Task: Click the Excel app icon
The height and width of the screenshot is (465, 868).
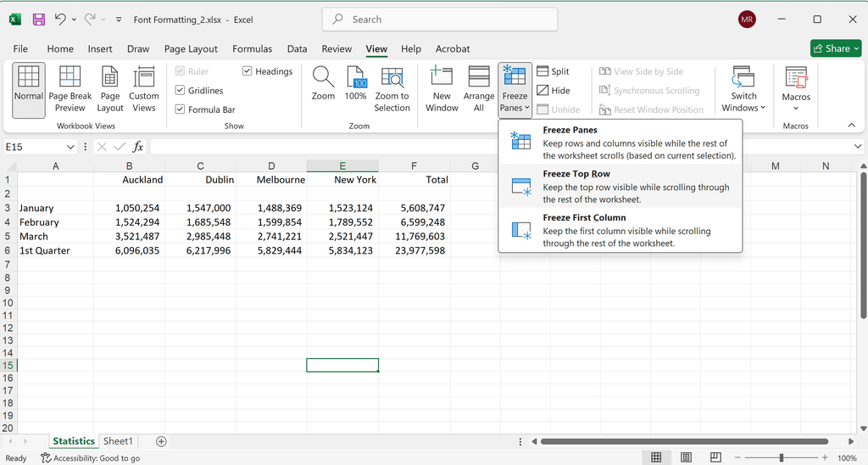Action: [x=15, y=20]
